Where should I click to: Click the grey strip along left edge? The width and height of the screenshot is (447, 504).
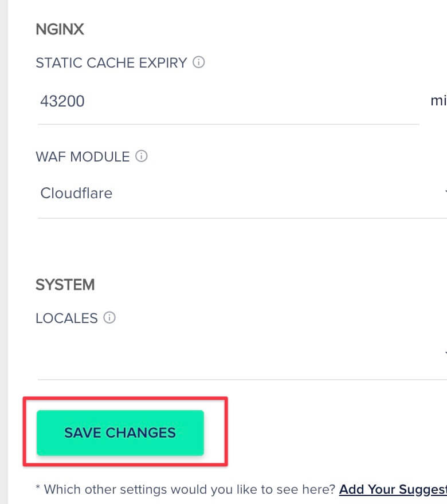pyautogui.click(x=3, y=252)
